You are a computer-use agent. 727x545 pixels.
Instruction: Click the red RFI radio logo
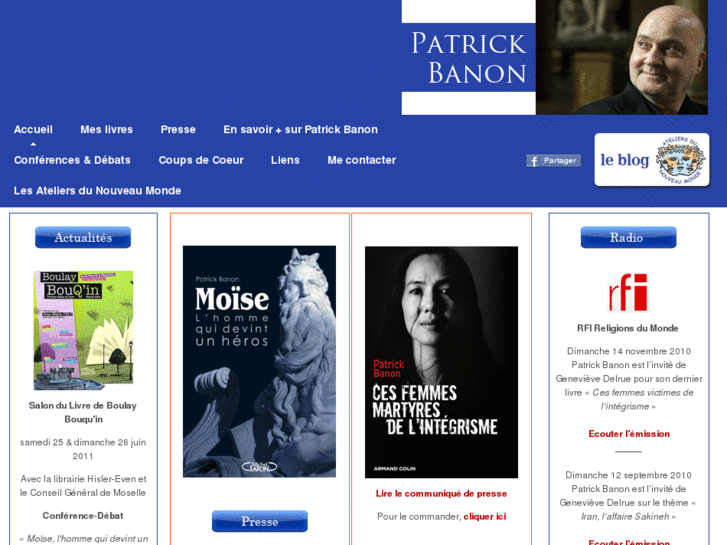tap(628, 293)
